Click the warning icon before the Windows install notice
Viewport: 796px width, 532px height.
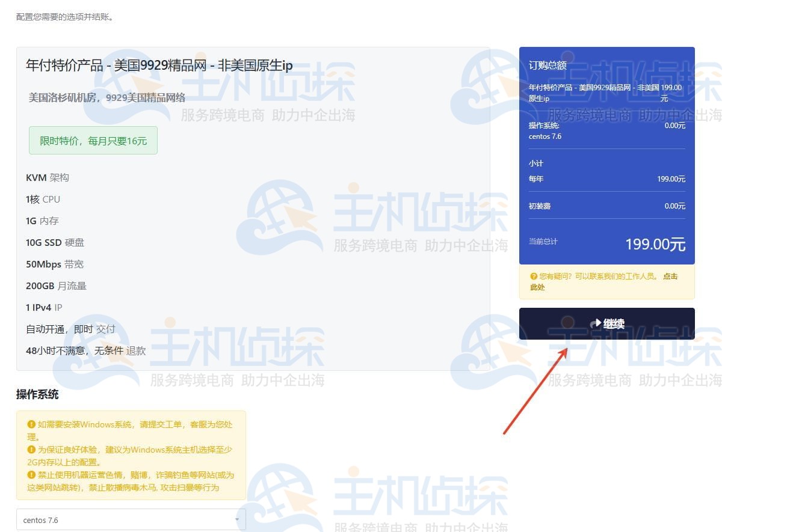[32, 424]
